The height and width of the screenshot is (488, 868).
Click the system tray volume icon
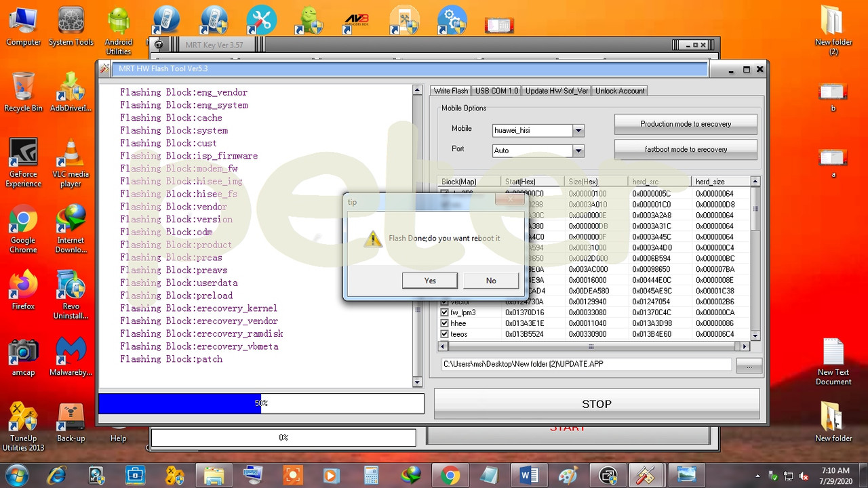804,476
